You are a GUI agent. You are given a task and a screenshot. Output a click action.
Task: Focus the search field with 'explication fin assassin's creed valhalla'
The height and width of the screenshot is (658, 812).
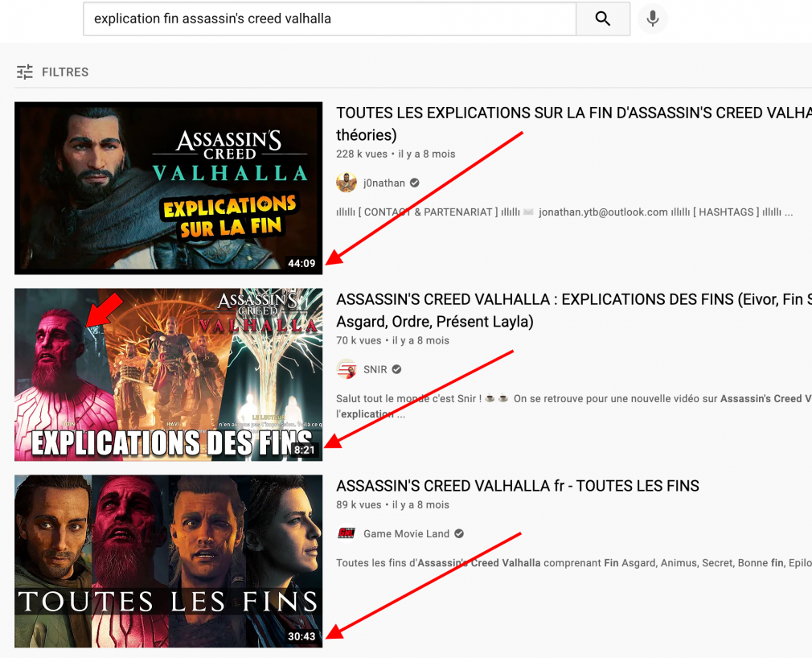(330, 19)
